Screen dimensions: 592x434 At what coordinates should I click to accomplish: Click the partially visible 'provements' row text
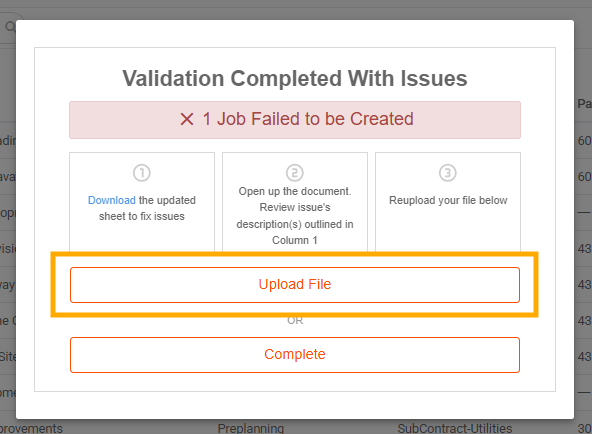tap(31, 428)
